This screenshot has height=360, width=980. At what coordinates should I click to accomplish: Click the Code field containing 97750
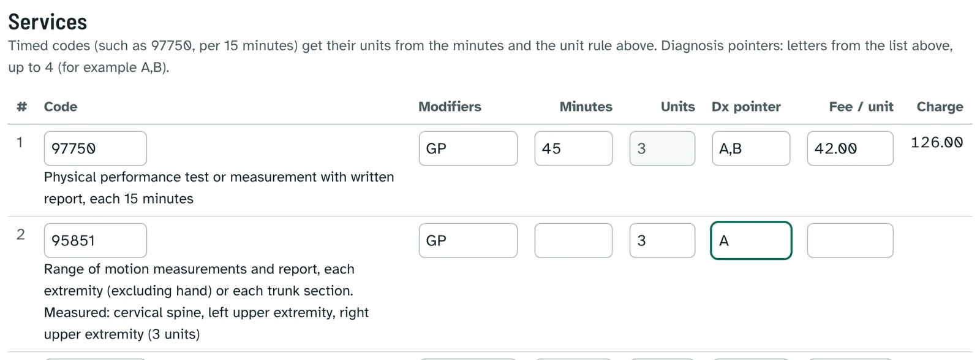[x=95, y=148]
